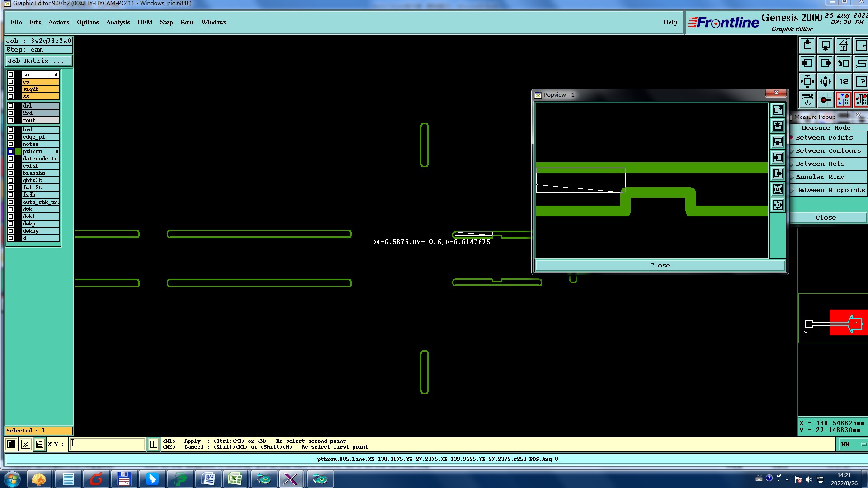Screen dimensions: 868x488
Task: Click the undo previous view icon
Action: coord(843,64)
